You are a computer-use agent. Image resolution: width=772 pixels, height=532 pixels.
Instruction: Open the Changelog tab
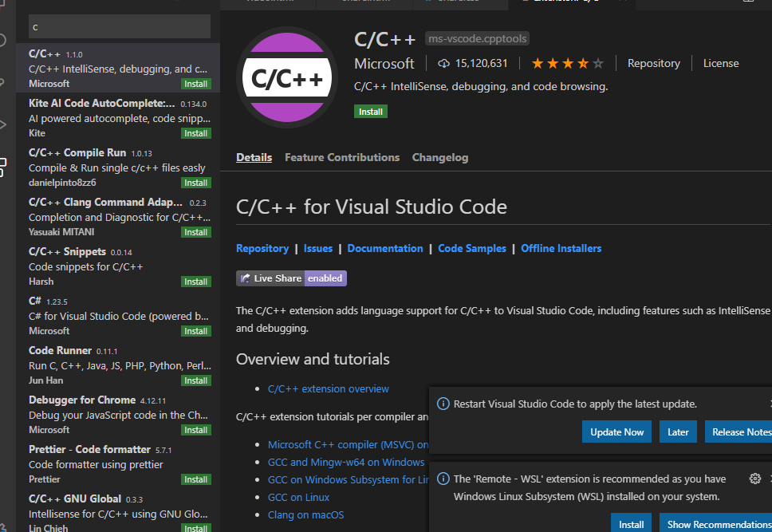tap(440, 158)
